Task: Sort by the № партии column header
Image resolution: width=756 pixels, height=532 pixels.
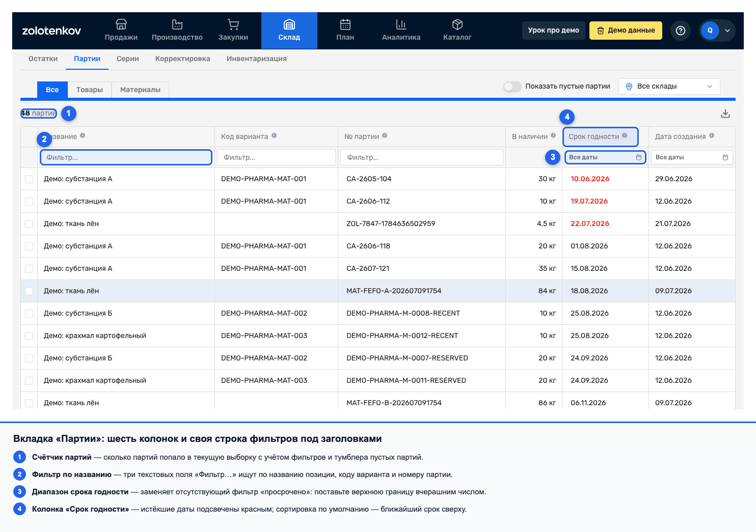Action: click(362, 136)
